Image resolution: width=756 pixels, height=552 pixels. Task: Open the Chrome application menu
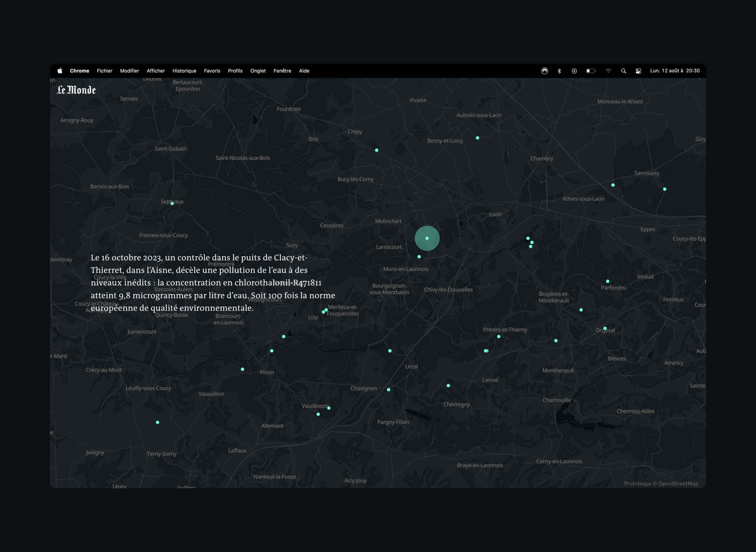(x=80, y=71)
